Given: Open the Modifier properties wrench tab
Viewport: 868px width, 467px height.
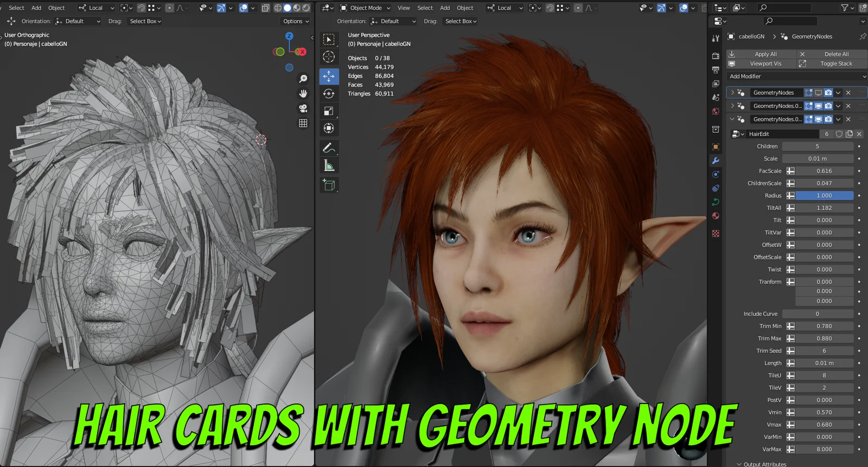Looking at the screenshot, I should pyautogui.click(x=716, y=161).
